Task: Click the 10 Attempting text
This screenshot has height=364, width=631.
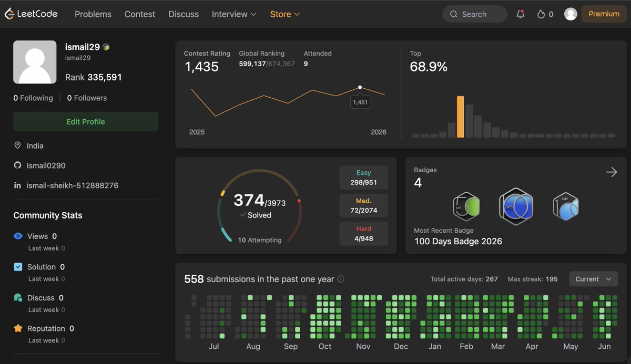Action: pyautogui.click(x=259, y=240)
